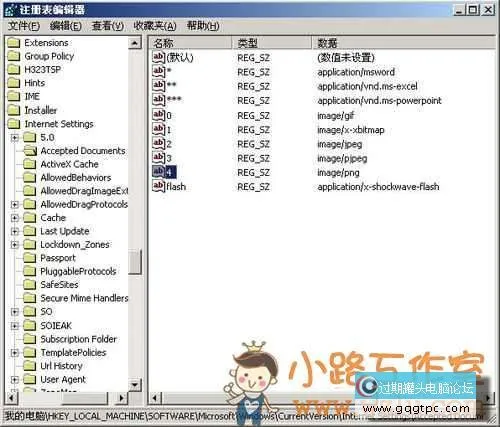Click string icon of the ms-powerpoint entry
The width and height of the screenshot is (500, 427).
point(158,100)
